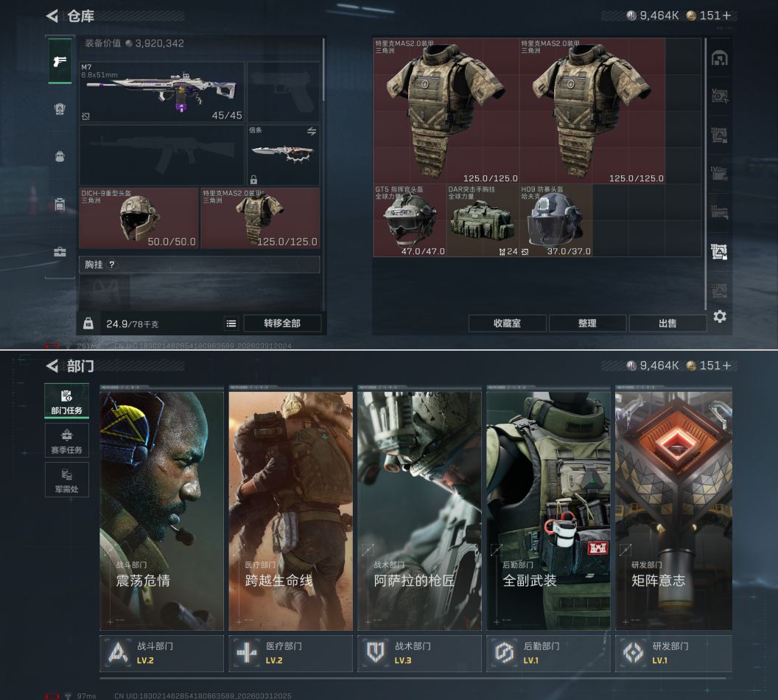Select the M7 rifle in the primary slot
This screenshot has height=700, width=778.
(x=161, y=92)
